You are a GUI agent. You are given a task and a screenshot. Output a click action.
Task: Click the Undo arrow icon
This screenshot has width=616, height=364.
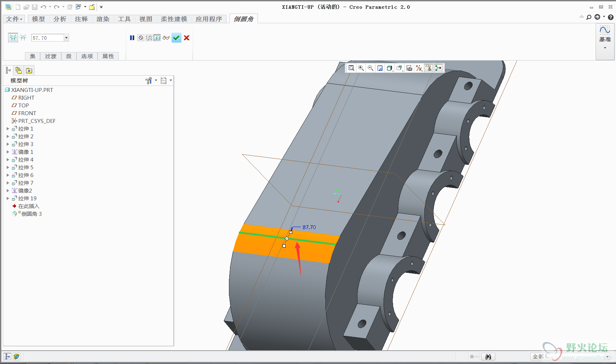pos(43,7)
